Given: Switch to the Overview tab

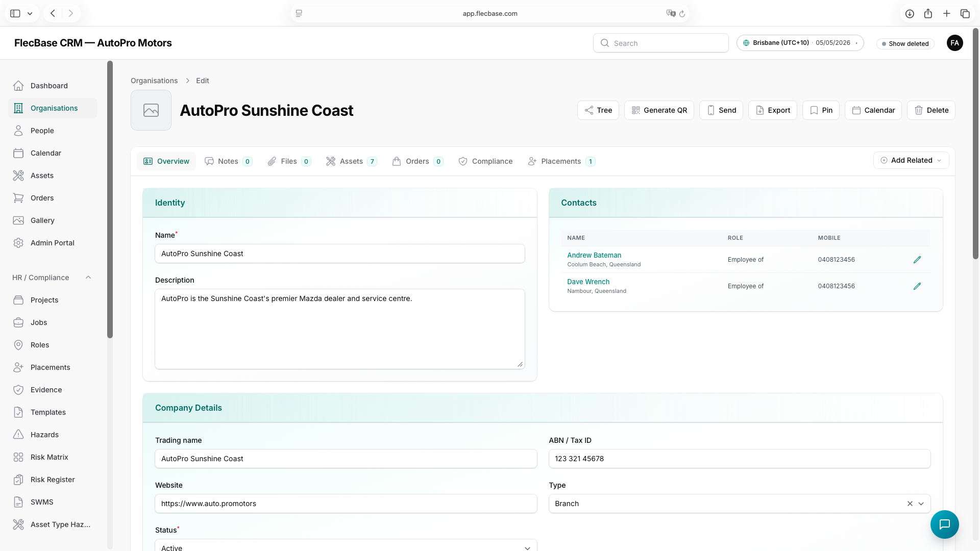Looking at the screenshot, I should tap(166, 161).
